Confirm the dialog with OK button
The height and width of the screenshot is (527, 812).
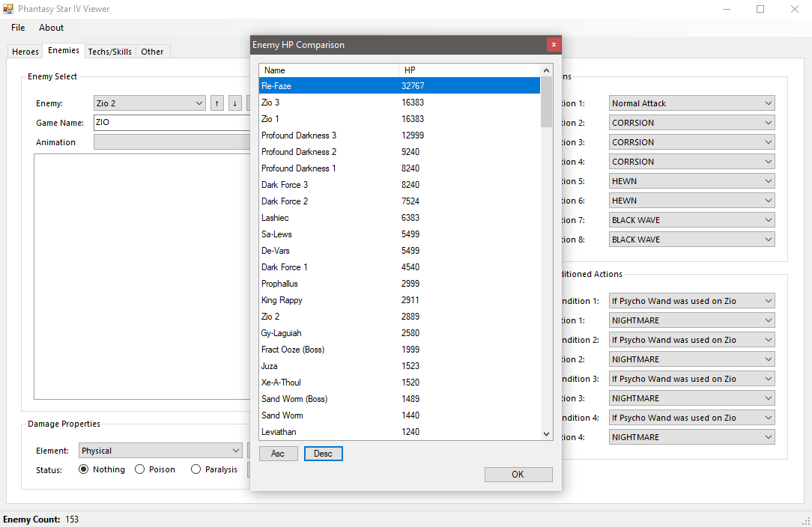coord(518,474)
